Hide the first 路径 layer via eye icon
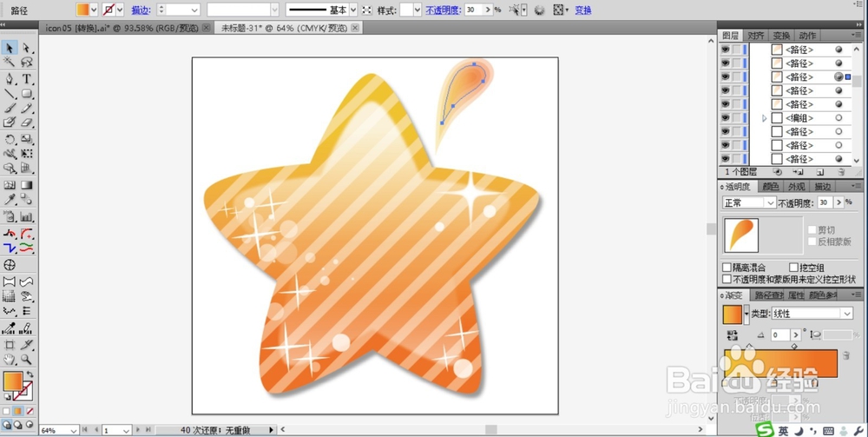 pyautogui.click(x=725, y=50)
